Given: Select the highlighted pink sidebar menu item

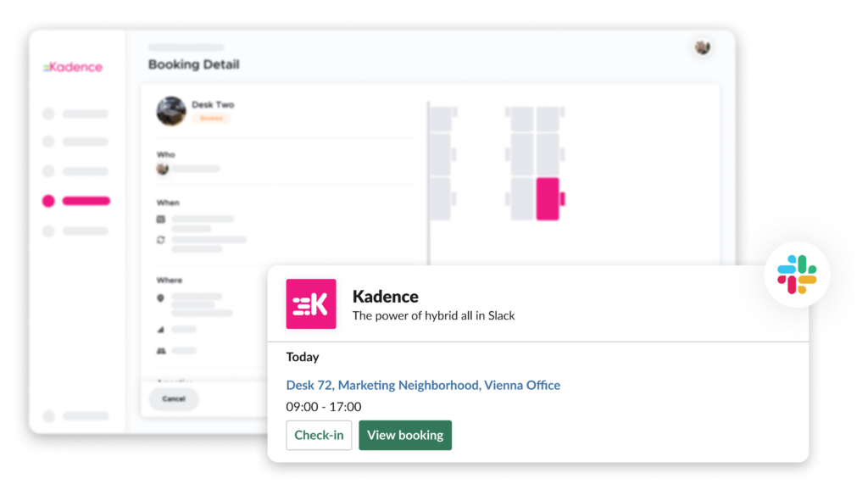Looking at the screenshot, I should pyautogui.click(x=76, y=201).
